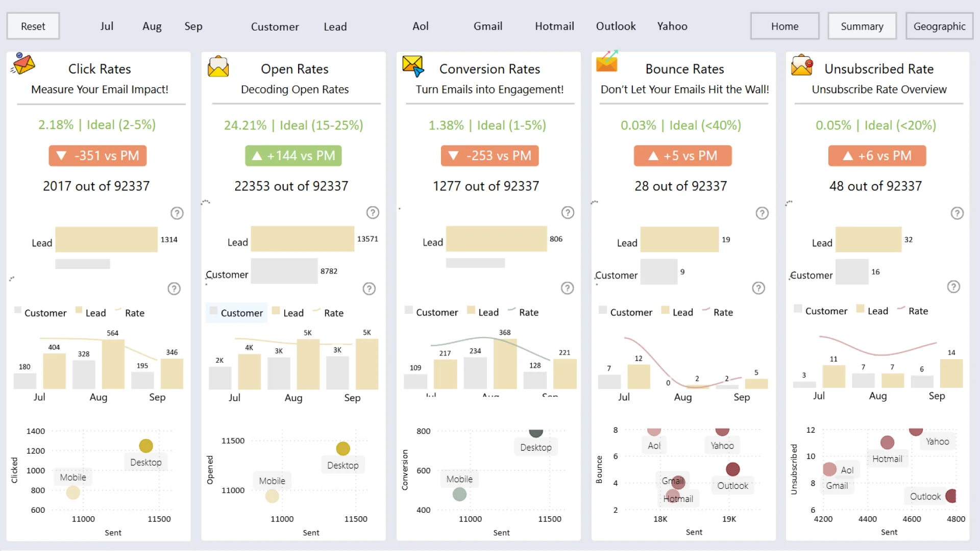Click the 'Unsubscribe Rate Overview' subtitle
Image resolution: width=980 pixels, height=551 pixels.
879,89
